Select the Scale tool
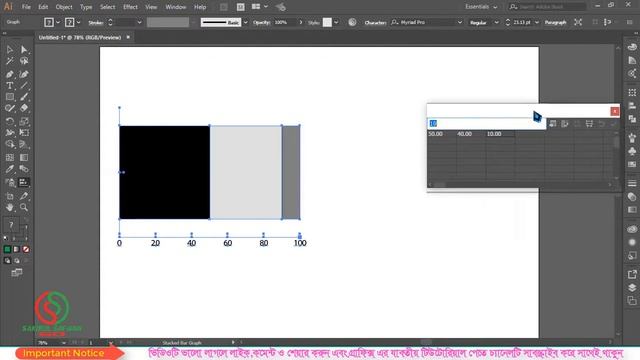Image resolution: width=640 pixels, height=360 pixels. (24, 121)
